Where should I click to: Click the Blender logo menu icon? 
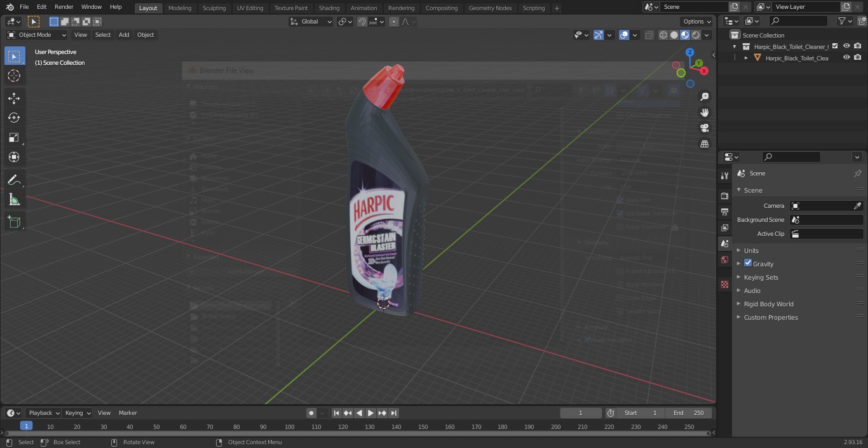point(10,7)
